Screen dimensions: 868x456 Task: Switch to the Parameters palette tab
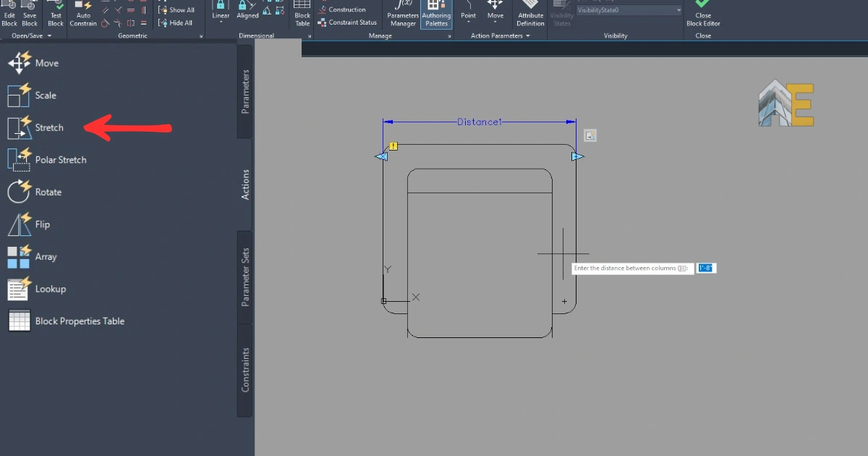pyautogui.click(x=245, y=91)
